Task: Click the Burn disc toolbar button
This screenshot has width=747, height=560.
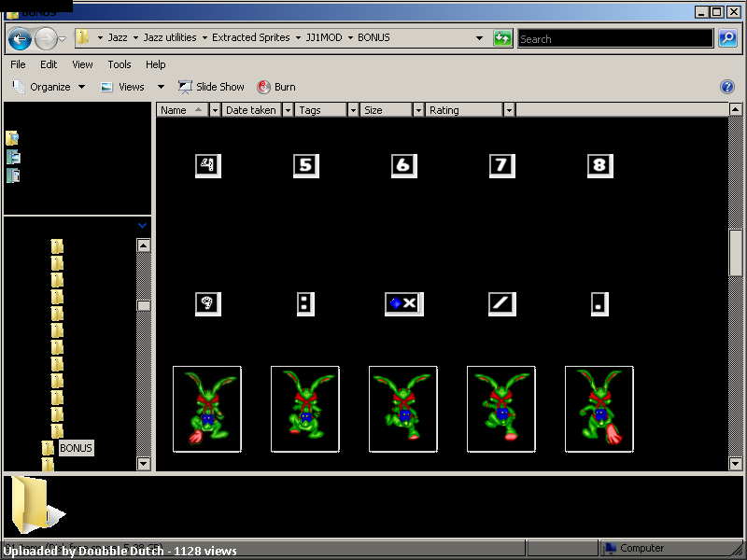Action: tap(276, 87)
